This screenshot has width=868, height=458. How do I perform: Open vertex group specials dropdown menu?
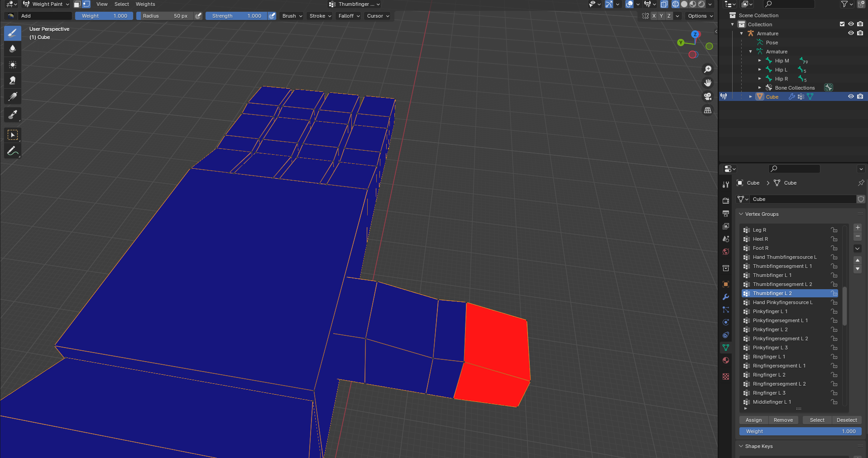(857, 248)
